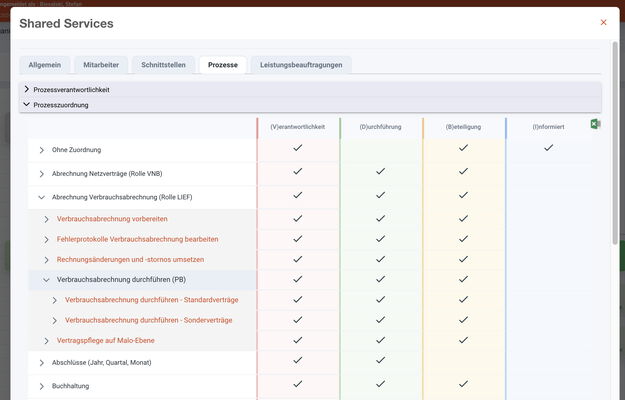Open Verbrauchsabrechnung durchführen - Standardverträge link
This screenshot has width=625, height=400.
tap(152, 300)
